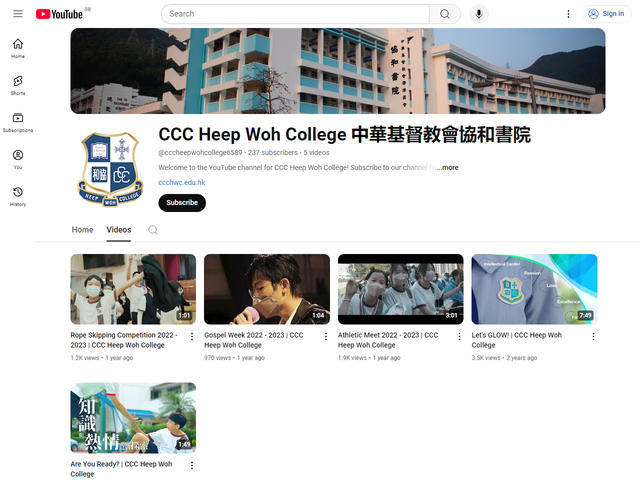Screen dimensions: 640x480
Task: Click the YouTube logo
Action: coord(58,14)
